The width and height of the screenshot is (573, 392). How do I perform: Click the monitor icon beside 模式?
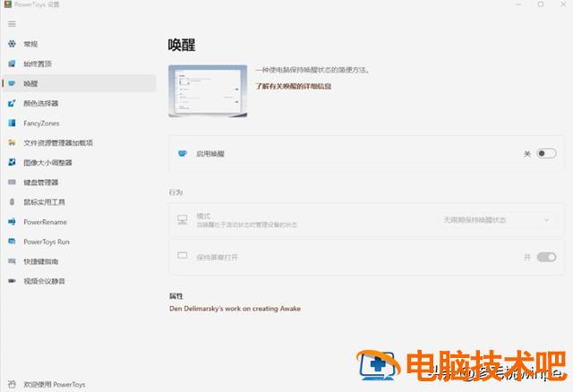click(183, 219)
